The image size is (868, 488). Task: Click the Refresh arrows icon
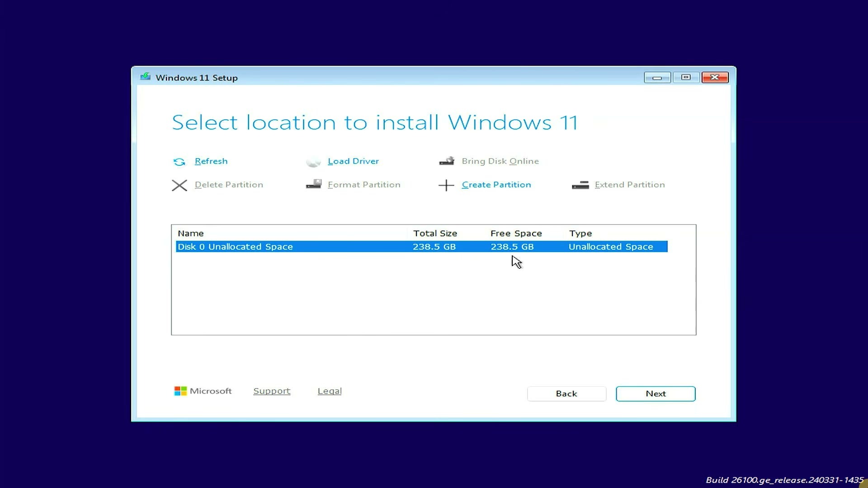click(179, 162)
